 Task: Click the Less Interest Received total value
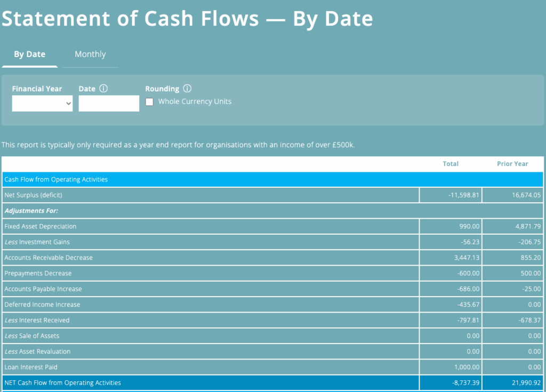coord(464,320)
